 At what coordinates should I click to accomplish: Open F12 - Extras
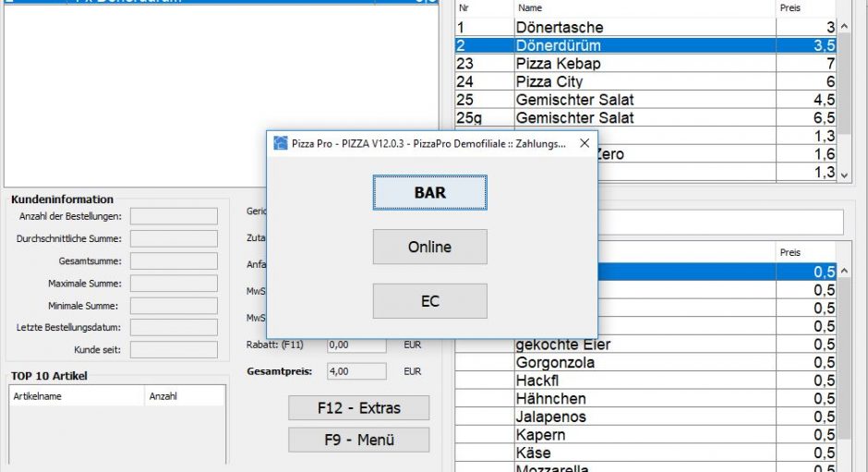point(358,408)
